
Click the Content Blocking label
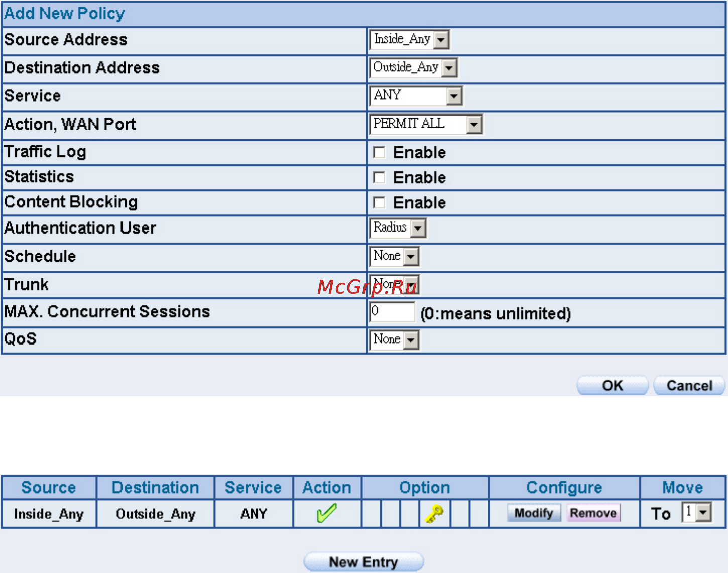tap(71, 202)
